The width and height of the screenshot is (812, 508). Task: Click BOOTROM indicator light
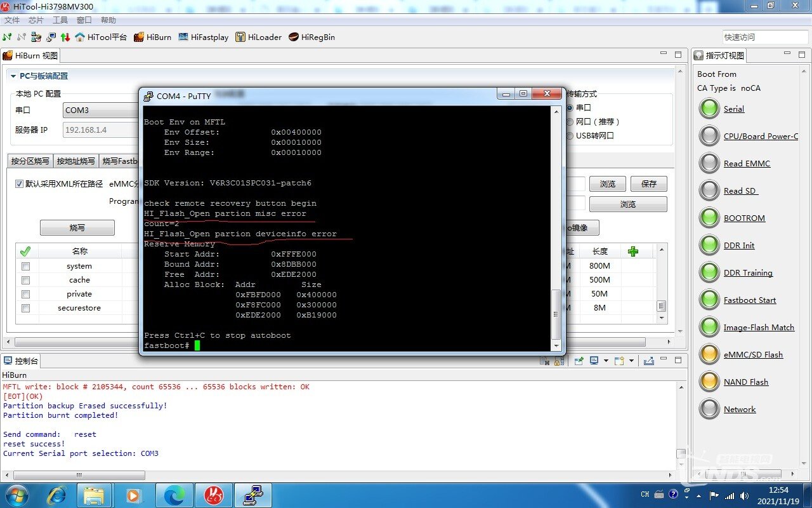click(709, 218)
